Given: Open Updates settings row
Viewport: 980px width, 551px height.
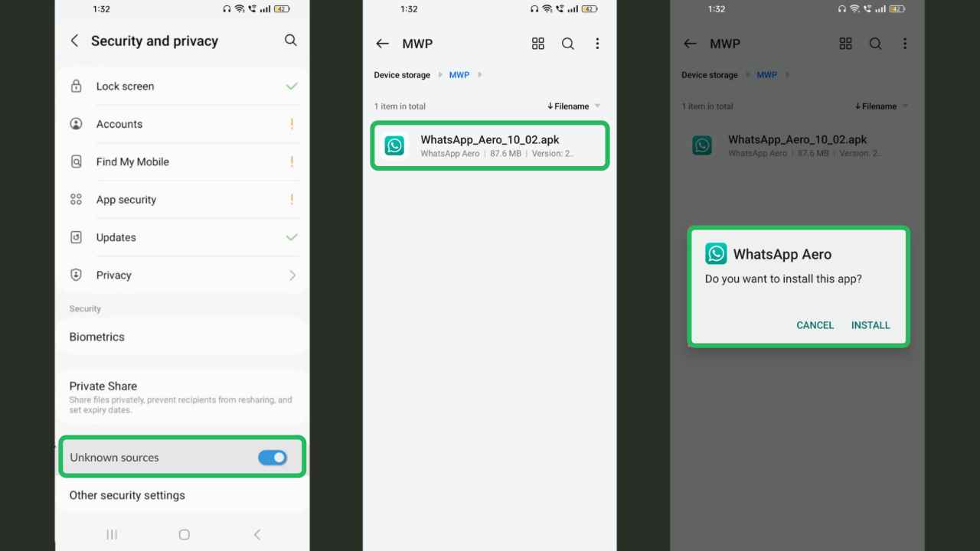Looking at the screenshot, I should click(182, 237).
